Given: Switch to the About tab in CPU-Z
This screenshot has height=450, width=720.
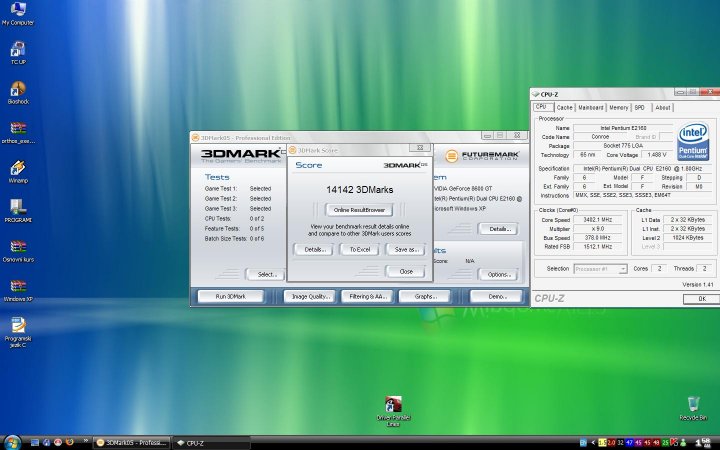Looking at the screenshot, I should point(663,107).
